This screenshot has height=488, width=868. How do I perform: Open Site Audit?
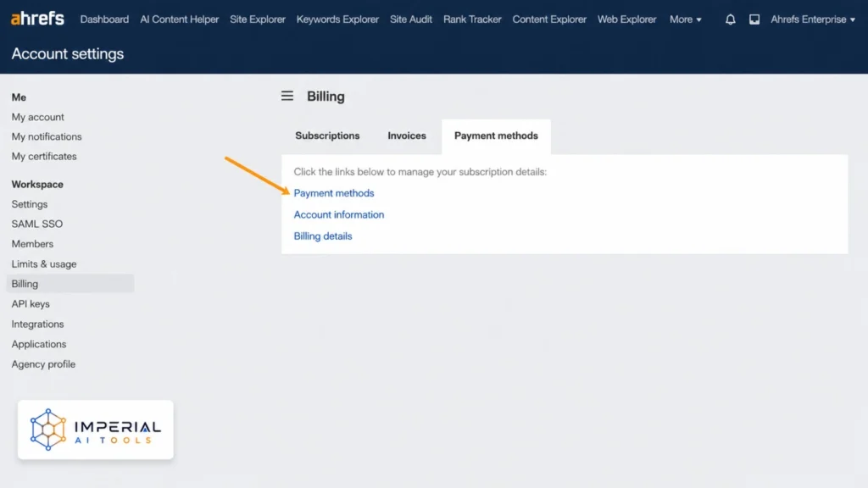[x=411, y=19]
